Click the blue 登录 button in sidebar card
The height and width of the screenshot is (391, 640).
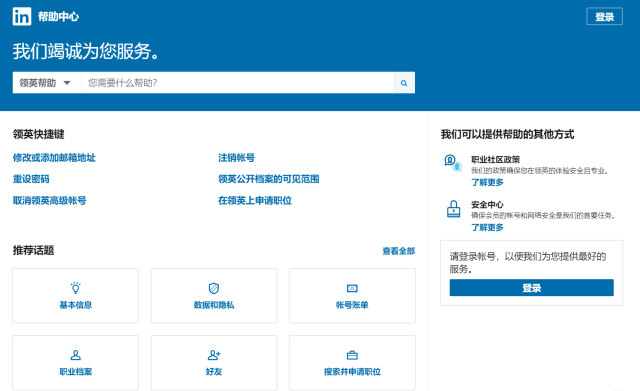(531, 288)
